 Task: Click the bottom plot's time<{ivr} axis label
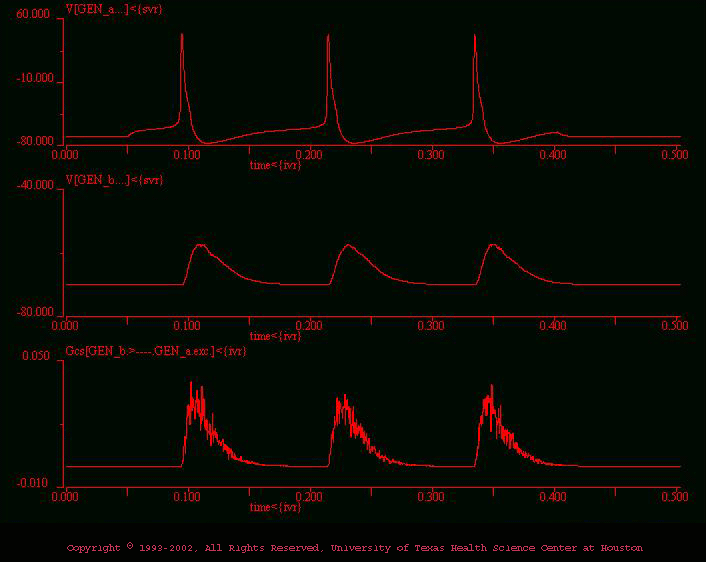coord(275,507)
